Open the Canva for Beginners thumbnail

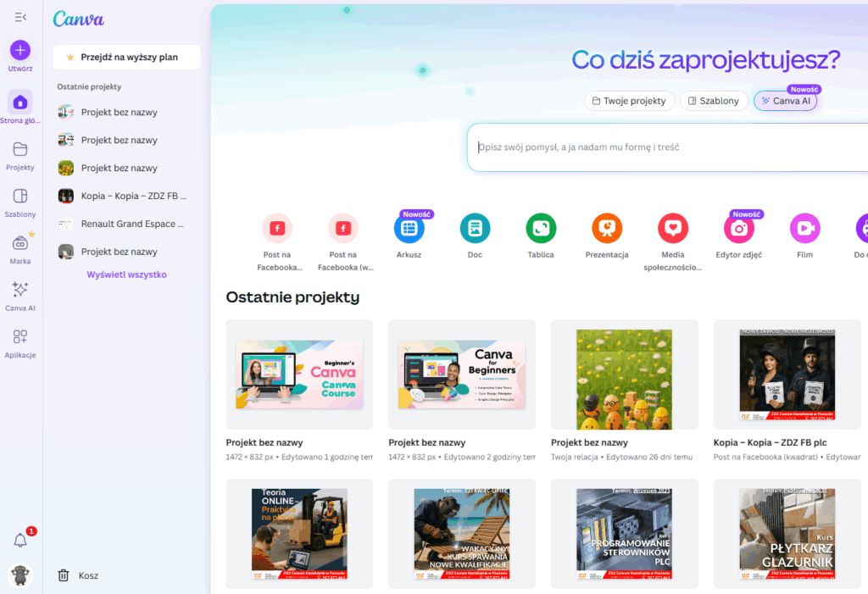[462, 375]
